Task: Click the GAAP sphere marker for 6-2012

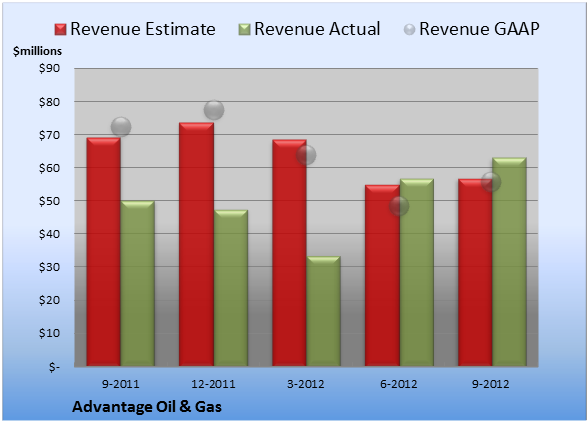Action: tap(399, 206)
